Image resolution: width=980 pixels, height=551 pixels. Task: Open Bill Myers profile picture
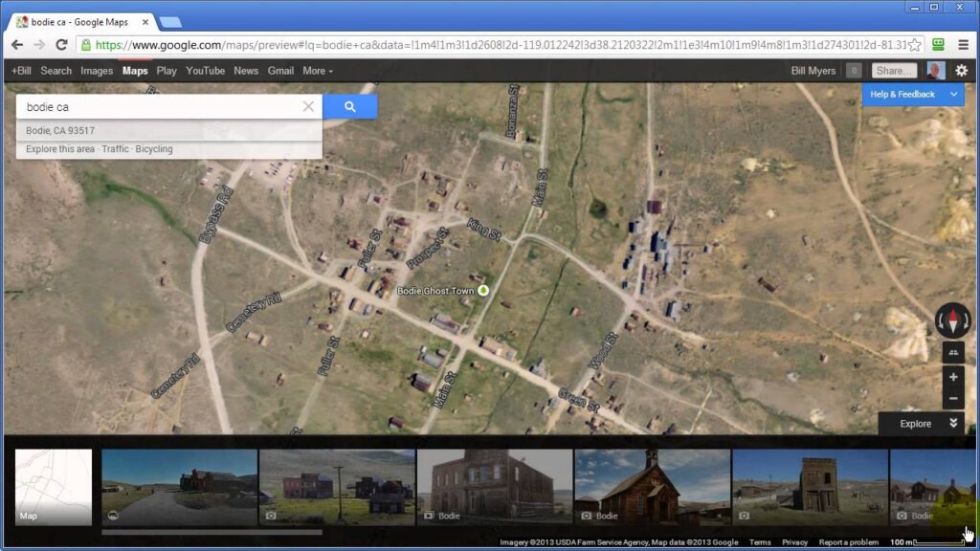click(x=935, y=71)
